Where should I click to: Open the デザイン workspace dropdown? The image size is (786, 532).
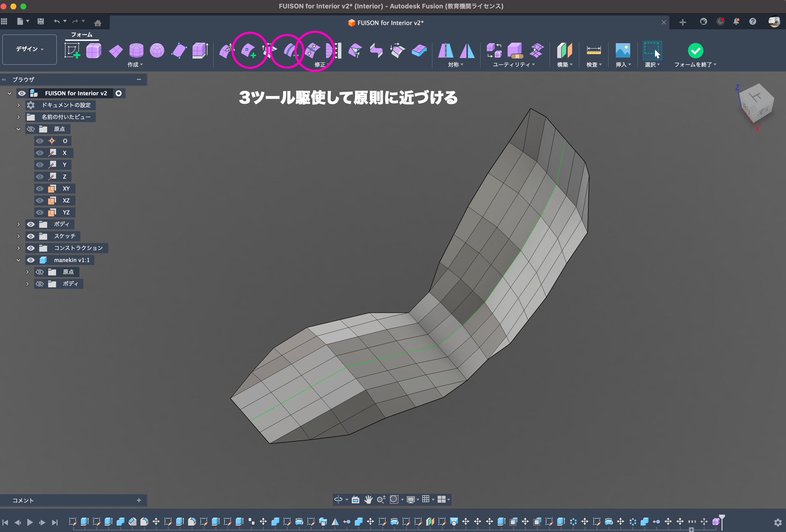coord(30,49)
